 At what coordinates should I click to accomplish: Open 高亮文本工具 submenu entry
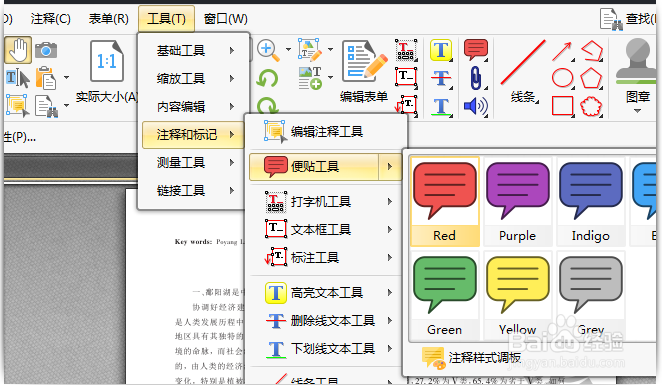(x=326, y=293)
